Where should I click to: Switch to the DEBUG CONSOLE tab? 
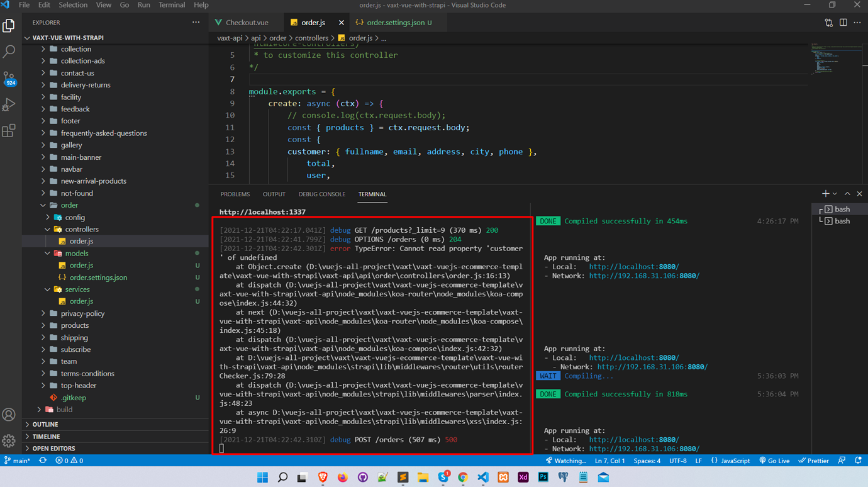321,194
